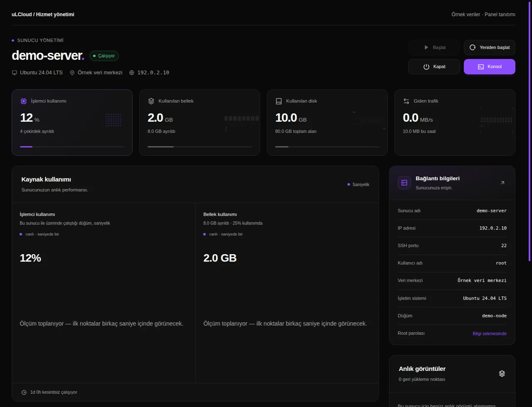Click the Anlık görüntüler panel heading

pos(422,369)
